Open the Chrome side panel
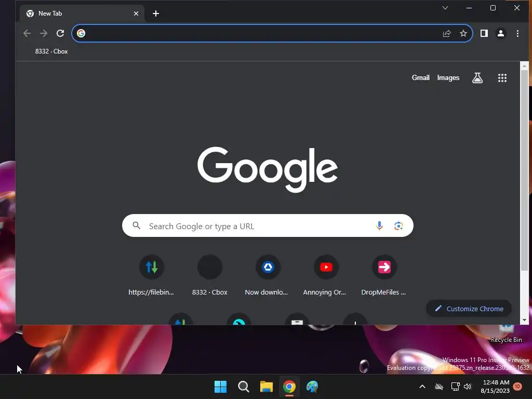 (484, 33)
